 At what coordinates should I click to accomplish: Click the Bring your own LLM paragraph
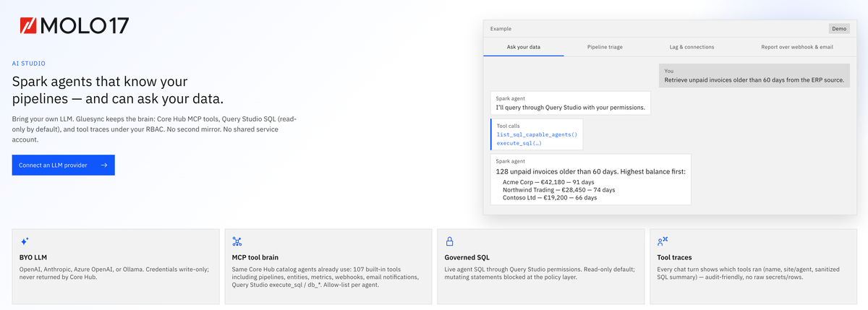coord(155,129)
